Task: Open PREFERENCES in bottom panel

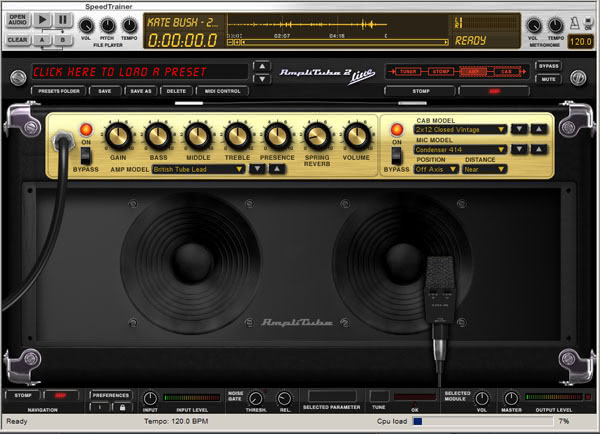Action: (x=111, y=395)
